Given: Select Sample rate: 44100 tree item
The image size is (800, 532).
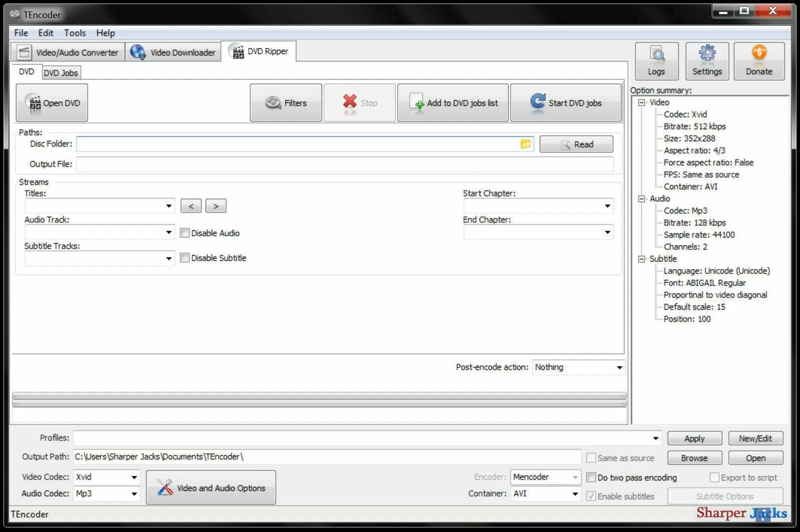Looking at the screenshot, I should tap(699, 235).
